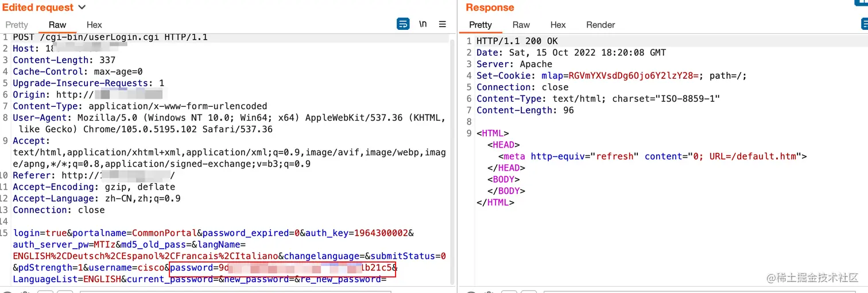Select the response Pretty tab
868x293 pixels.
pyautogui.click(x=480, y=25)
